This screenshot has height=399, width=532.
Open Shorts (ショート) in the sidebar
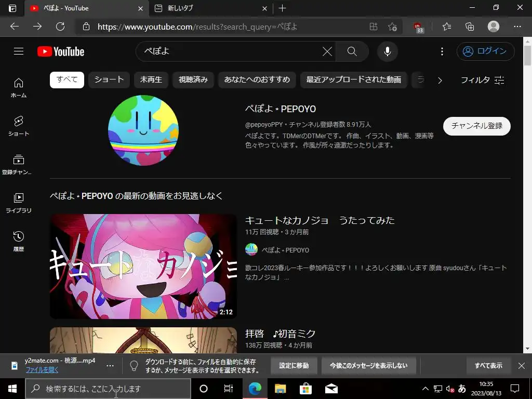coord(19,126)
